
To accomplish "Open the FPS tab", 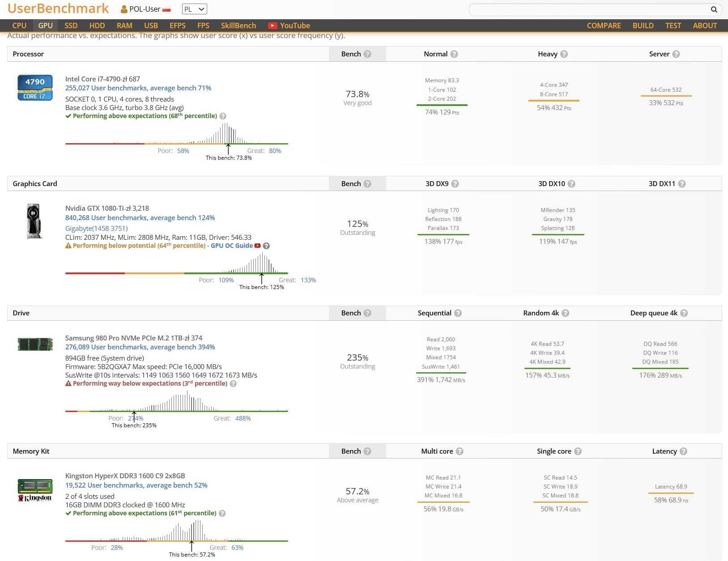I will pyautogui.click(x=203, y=25).
